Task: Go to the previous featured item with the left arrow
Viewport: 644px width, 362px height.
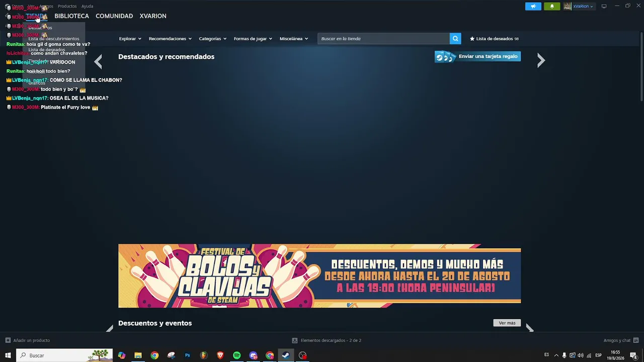Action: (x=98, y=61)
